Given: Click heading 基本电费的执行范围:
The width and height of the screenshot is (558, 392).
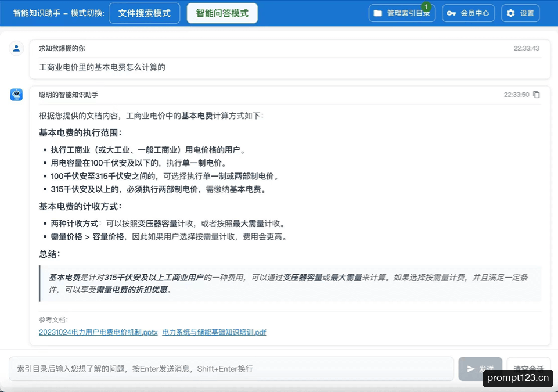Looking at the screenshot, I should (x=81, y=133).
